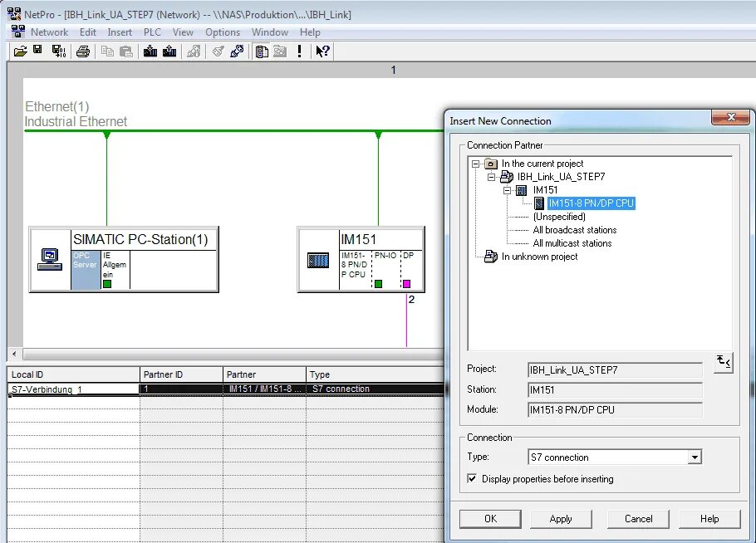Viewport: 756px width, 543px height.
Task: Click the Upload from PLC icon
Action: (x=169, y=51)
